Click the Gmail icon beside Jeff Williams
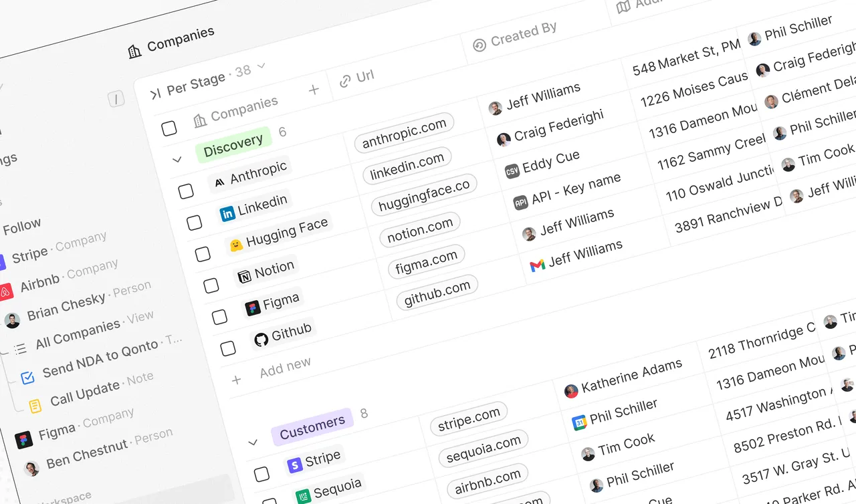 click(537, 265)
